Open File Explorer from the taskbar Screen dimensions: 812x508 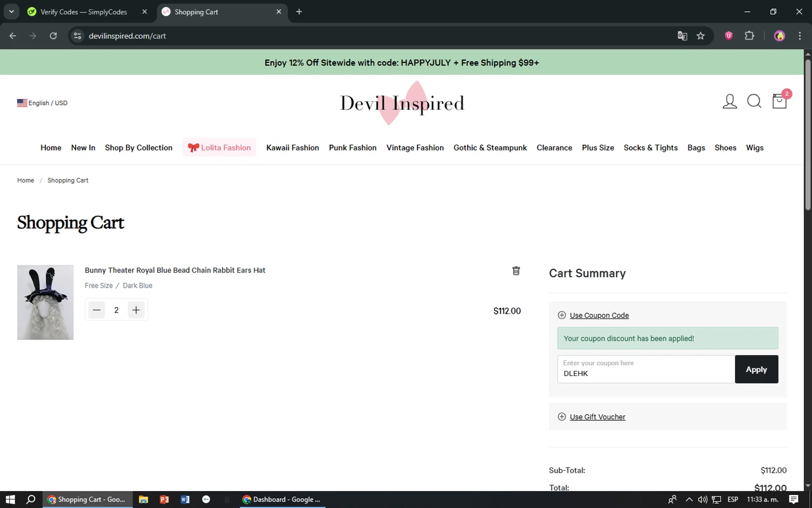[143, 499]
